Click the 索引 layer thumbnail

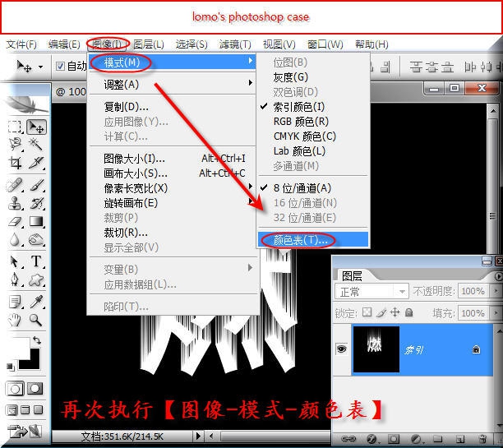point(376,349)
